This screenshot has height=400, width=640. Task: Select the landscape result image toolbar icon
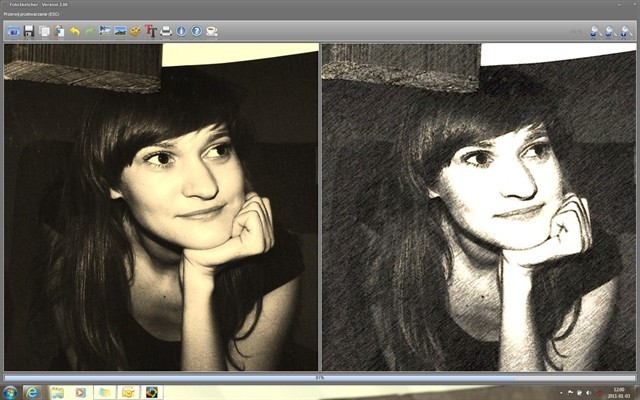120,31
